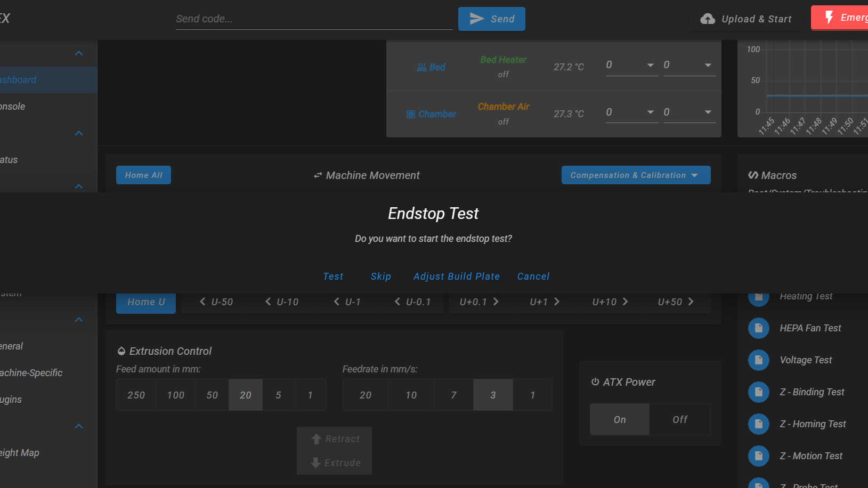868x488 pixels.
Task: Collapse sidebar group containing General
Action: [79, 320]
